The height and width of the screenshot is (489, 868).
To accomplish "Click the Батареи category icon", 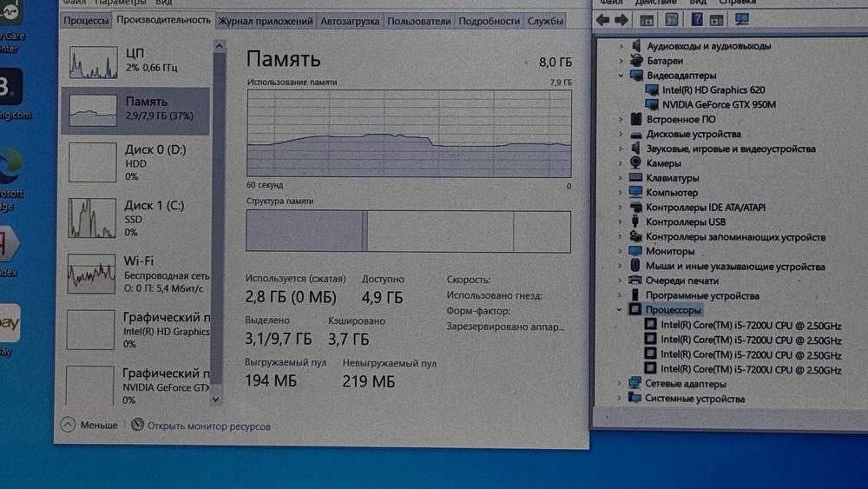I will coord(636,60).
